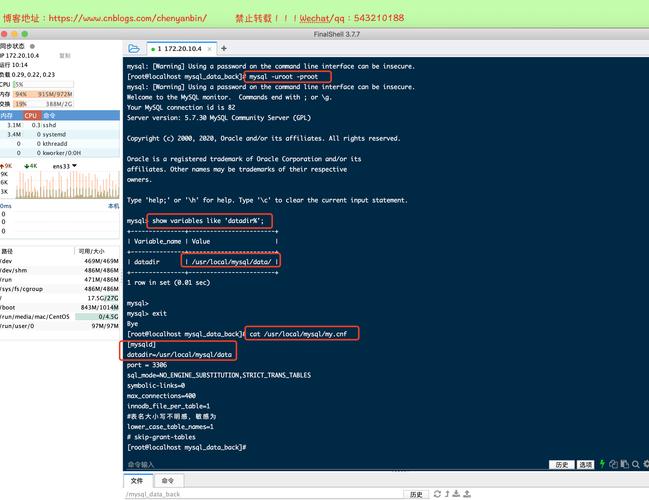The width and height of the screenshot is (649, 500).
Task: Refresh the file list icon
Action: 437,494
